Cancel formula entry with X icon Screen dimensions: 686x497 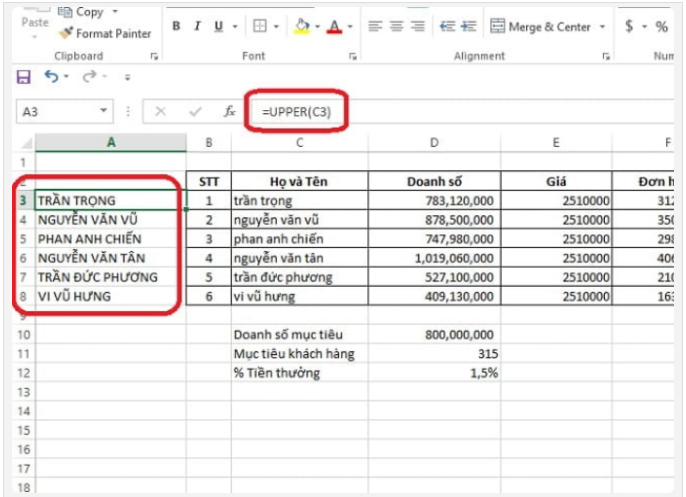pos(161,112)
